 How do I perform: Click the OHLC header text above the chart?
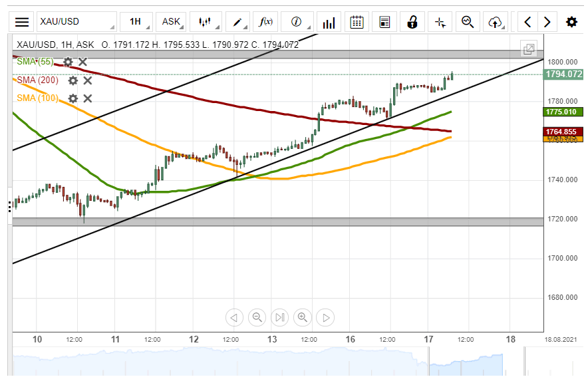pos(158,45)
